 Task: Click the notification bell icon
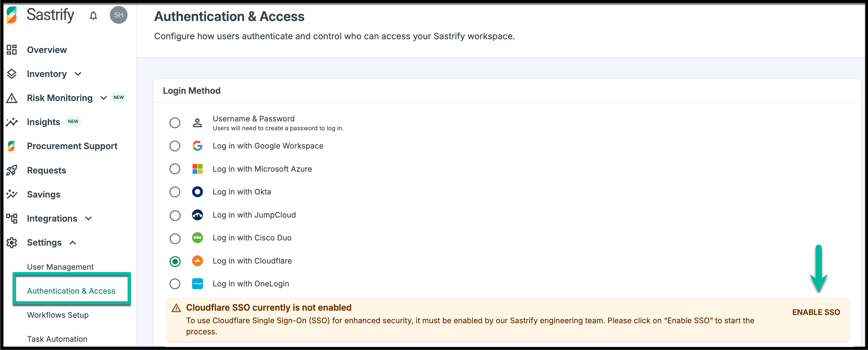(93, 16)
